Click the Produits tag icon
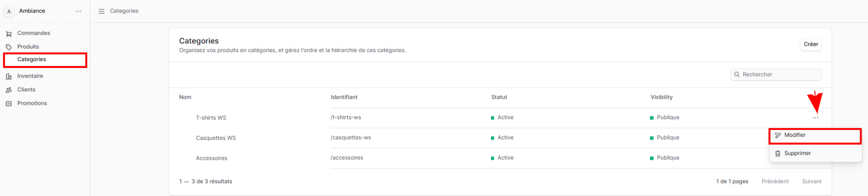 pyautogui.click(x=9, y=47)
